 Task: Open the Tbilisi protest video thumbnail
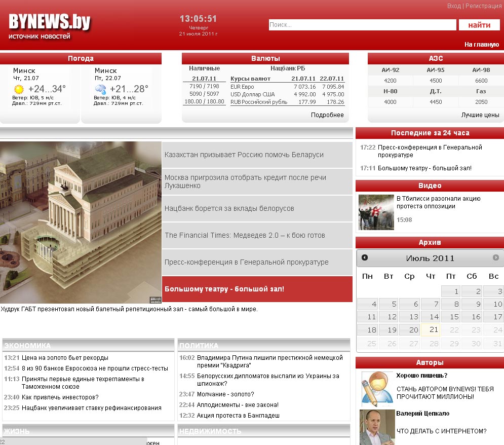tap(376, 212)
